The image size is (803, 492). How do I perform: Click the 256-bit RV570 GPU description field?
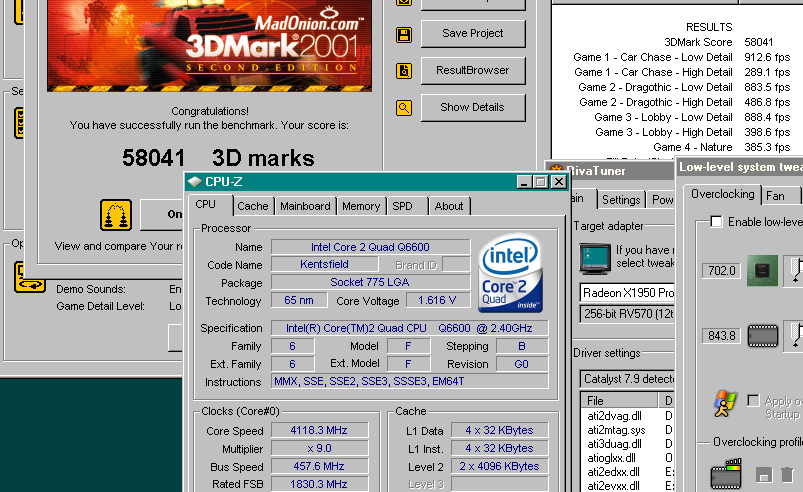point(627,313)
